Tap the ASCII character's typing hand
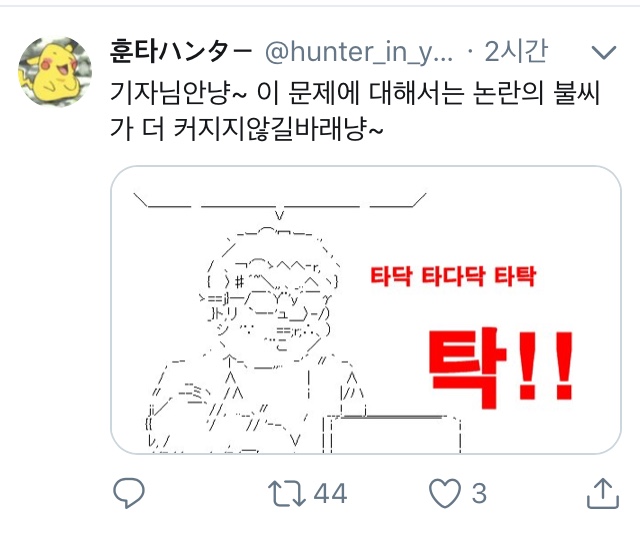640x538 pixels. tap(196, 393)
